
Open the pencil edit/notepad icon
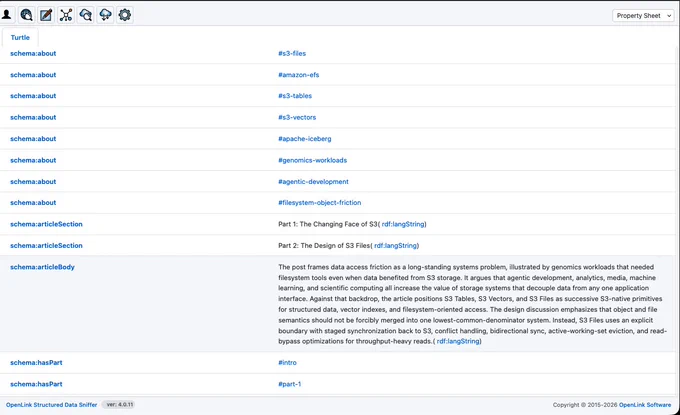pos(46,15)
